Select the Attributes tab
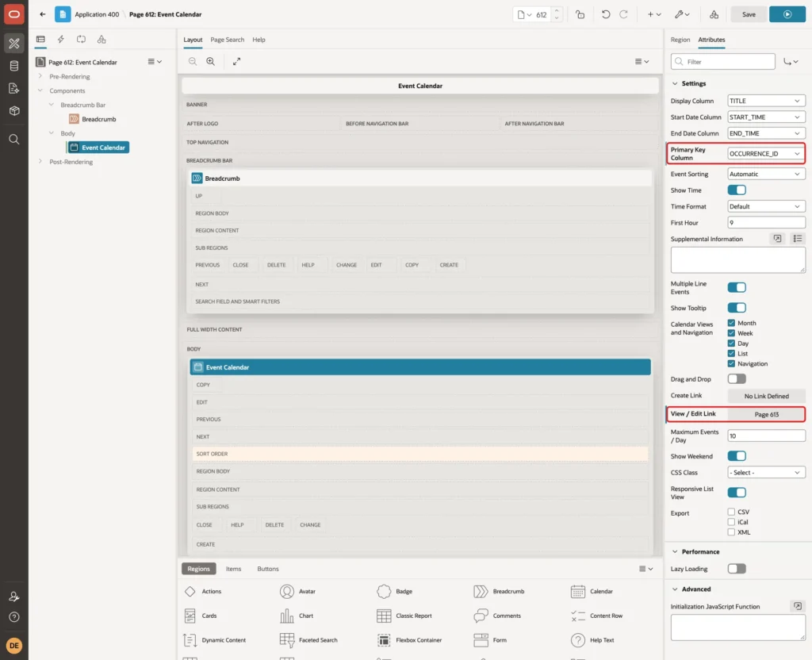This screenshot has width=812, height=660. tap(711, 40)
